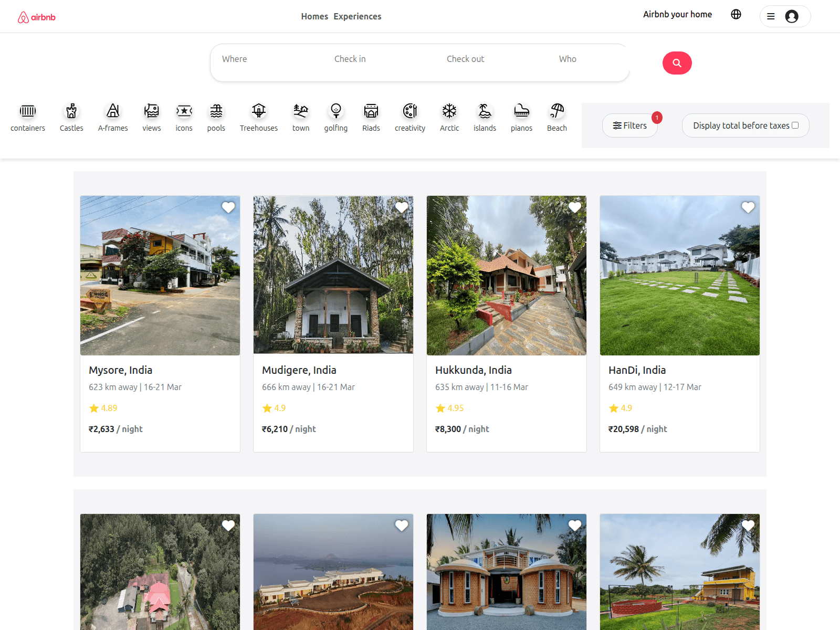Select the Riads category icon

pos(371,111)
